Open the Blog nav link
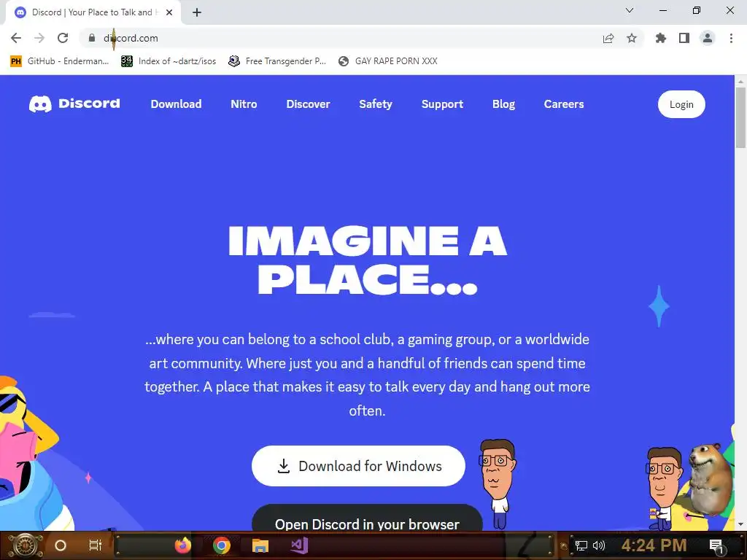The image size is (747, 560). click(503, 104)
